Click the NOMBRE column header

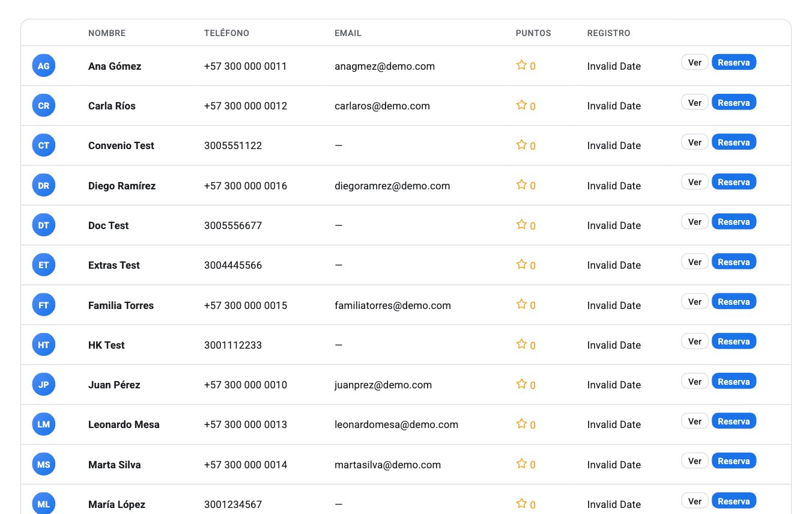coord(107,33)
